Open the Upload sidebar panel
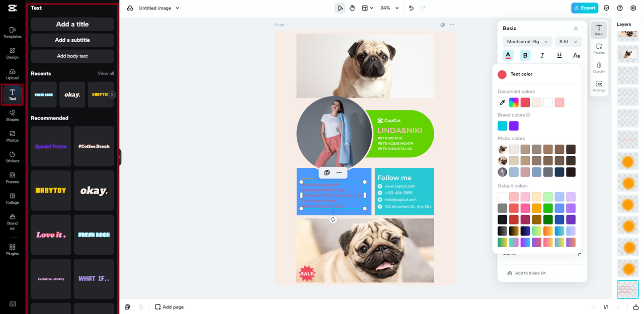 pyautogui.click(x=12, y=74)
